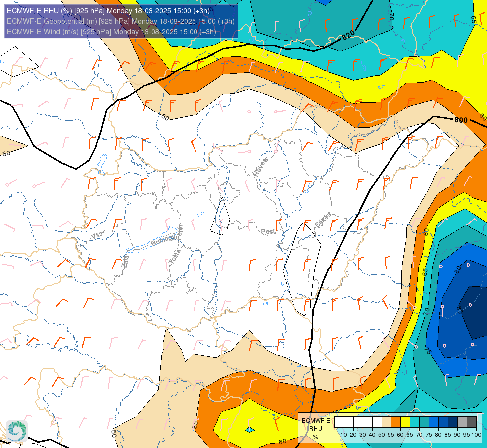Select the ECMWF-E RHU 925 hPa title line
This screenshot has height=448, width=487.
(x=108, y=11)
